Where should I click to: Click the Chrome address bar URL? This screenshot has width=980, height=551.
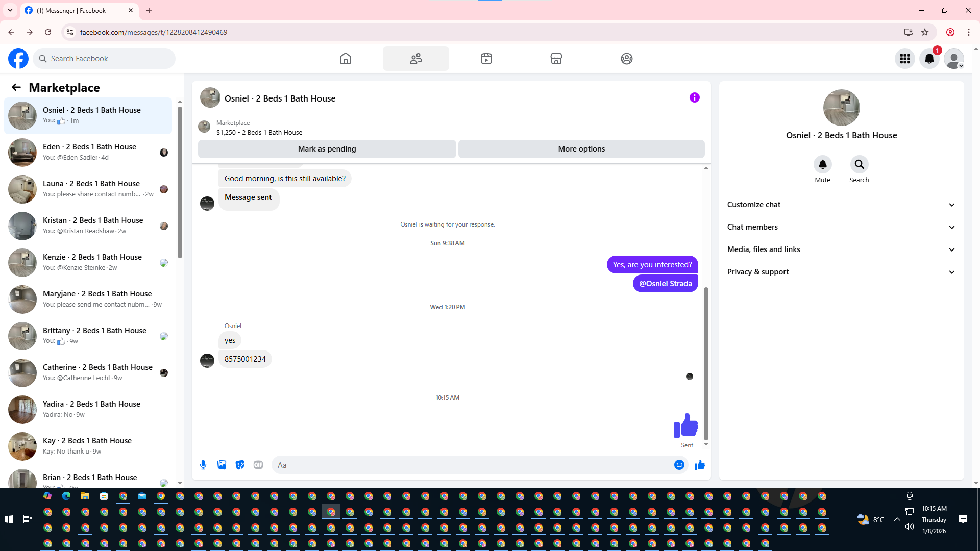coord(154,32)
